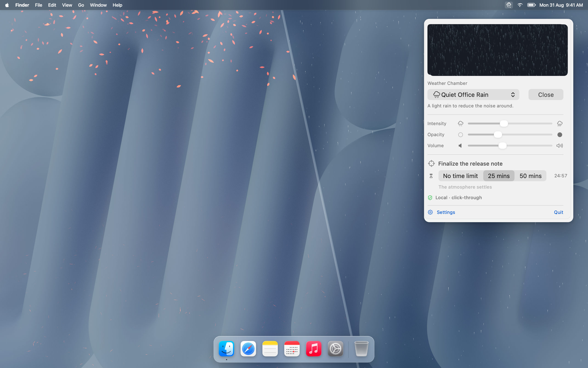The height and width of the screenshot is (368, 588).
Task: Open the Edit menu
Action: point(52,5)
